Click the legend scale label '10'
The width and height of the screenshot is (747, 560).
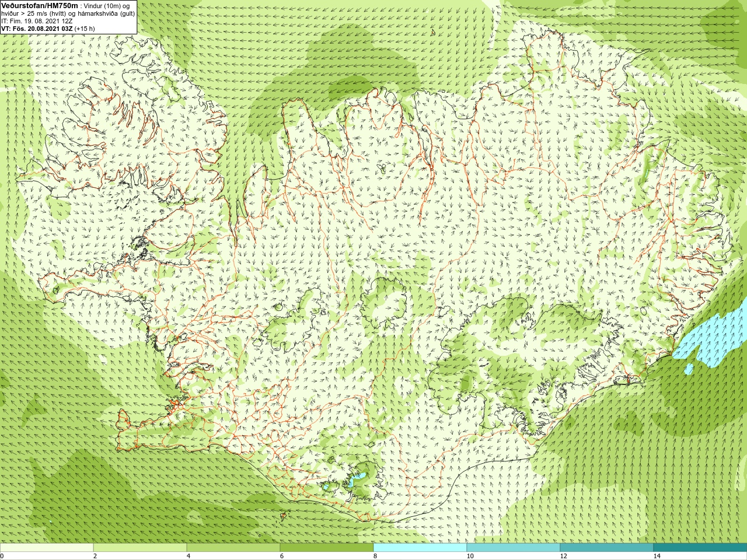coord(470,556)
